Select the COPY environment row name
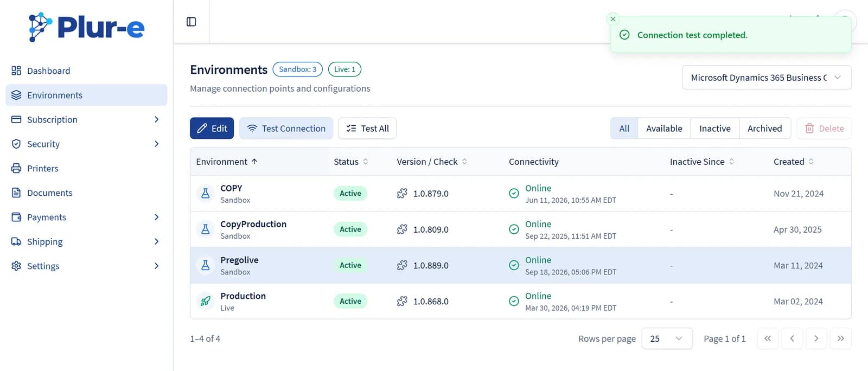Image resolution: width=868 pixels, height=371 pixels. 231,188
